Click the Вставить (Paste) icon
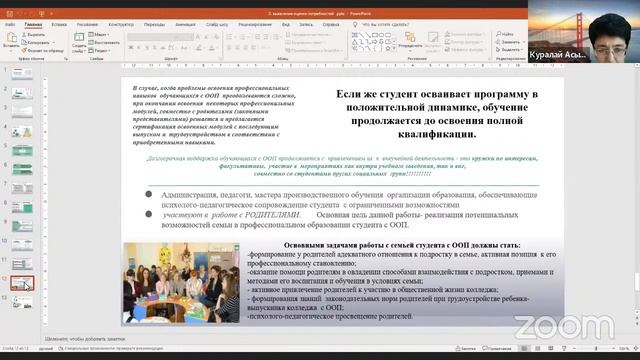 coord(11,38)
